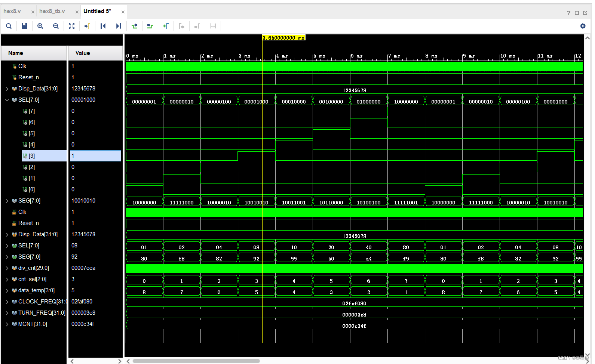Click the 00010000 segment in SEL waveform
Image resolution: width=595 pixels, height=364 pixels.
coord(294,101)
